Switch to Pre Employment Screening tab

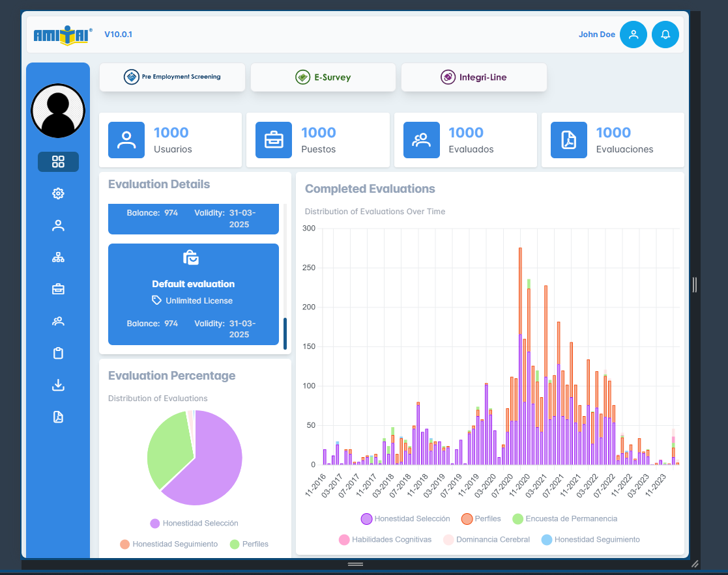pos(172,77)
